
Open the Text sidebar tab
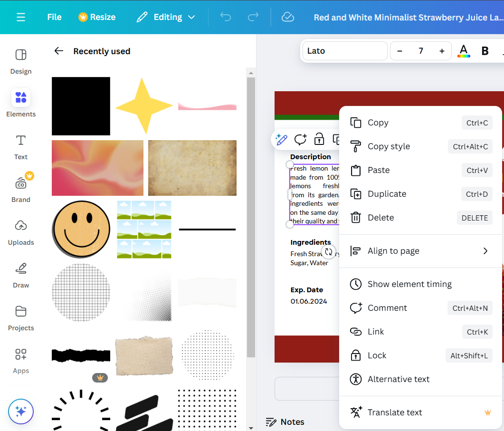coord(21,147)
